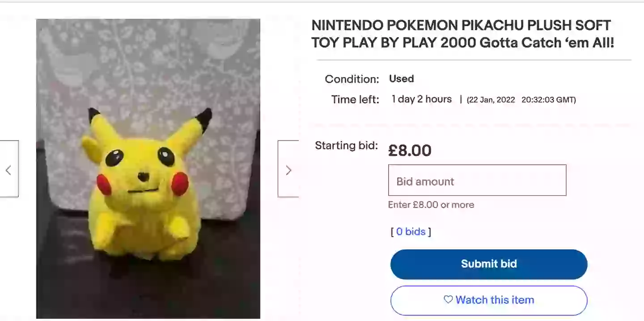Screen dimensions: 644x321
Task: Select the £8.00 starting bid price
Action: [x=410, y=150]
